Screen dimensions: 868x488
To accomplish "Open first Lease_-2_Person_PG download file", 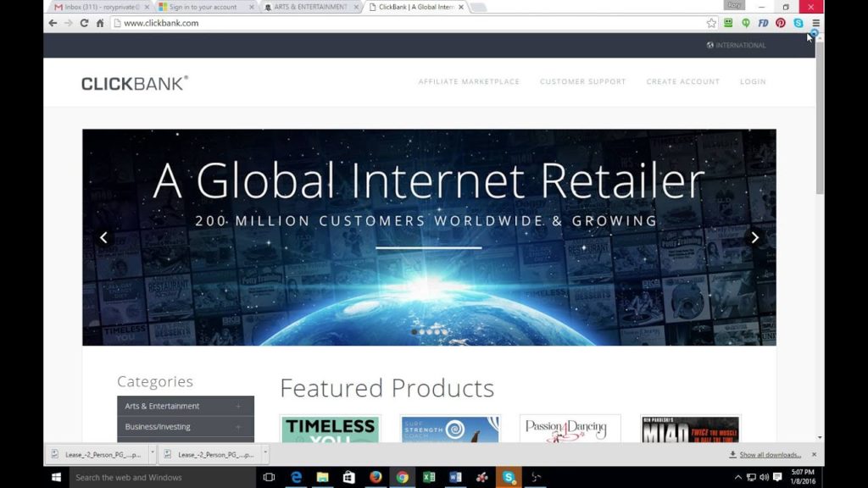I will (97, 454).
